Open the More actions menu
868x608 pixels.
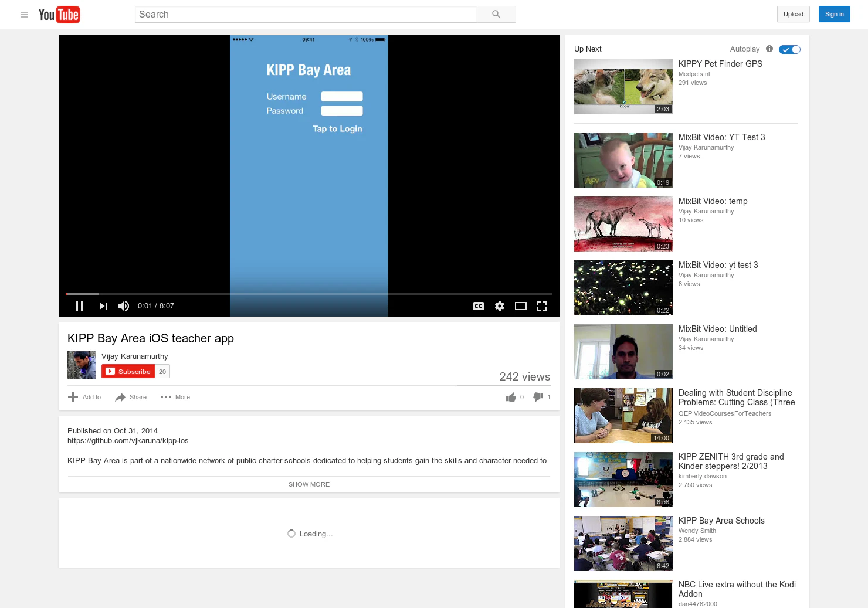(x=175, y=398)
